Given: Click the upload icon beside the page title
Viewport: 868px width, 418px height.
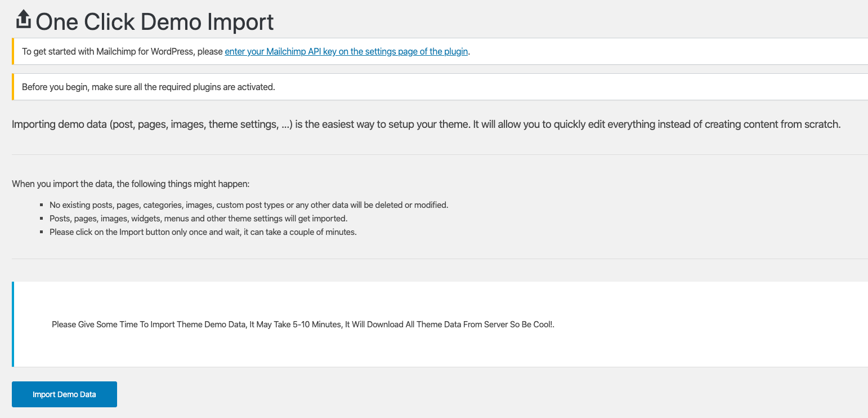Looking at the screenshot, I should click(x=23, y=20).
